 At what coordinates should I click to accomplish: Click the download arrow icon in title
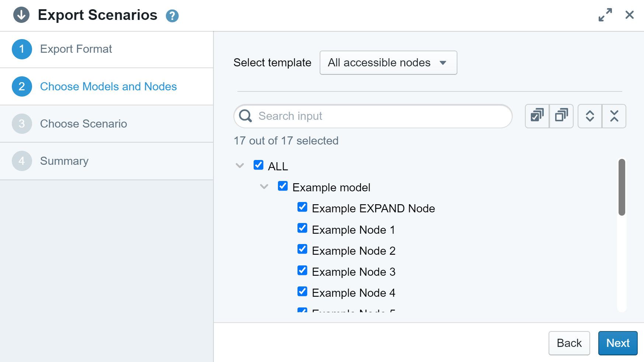21,15
